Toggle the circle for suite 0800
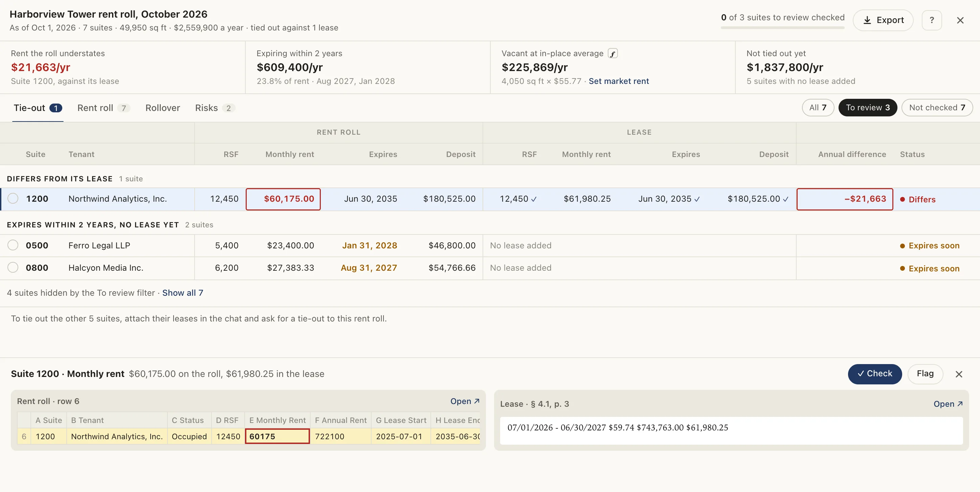980x492 pixels. 13,268
